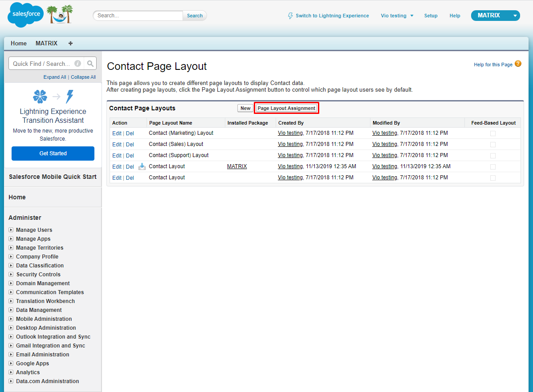Screen dimensions: 533x392
Task: Expand the Mobile Administration node
Action: click(11, 319)
